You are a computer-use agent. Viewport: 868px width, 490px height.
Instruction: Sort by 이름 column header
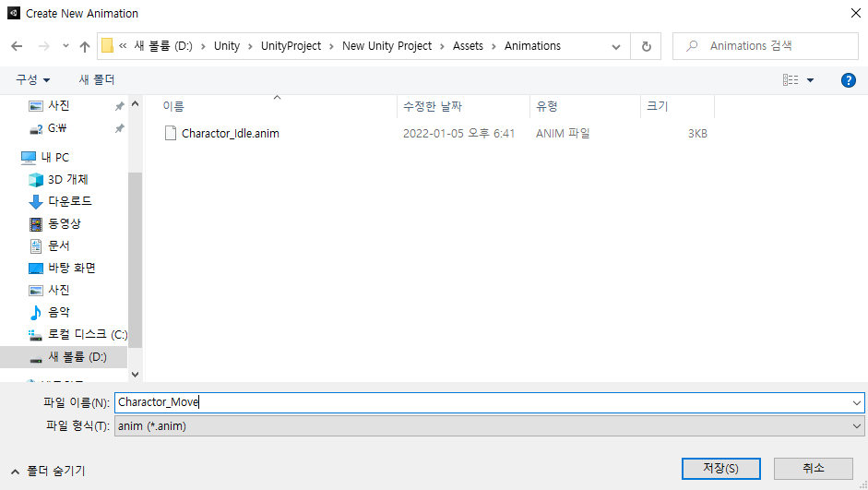tap(173, 106)
